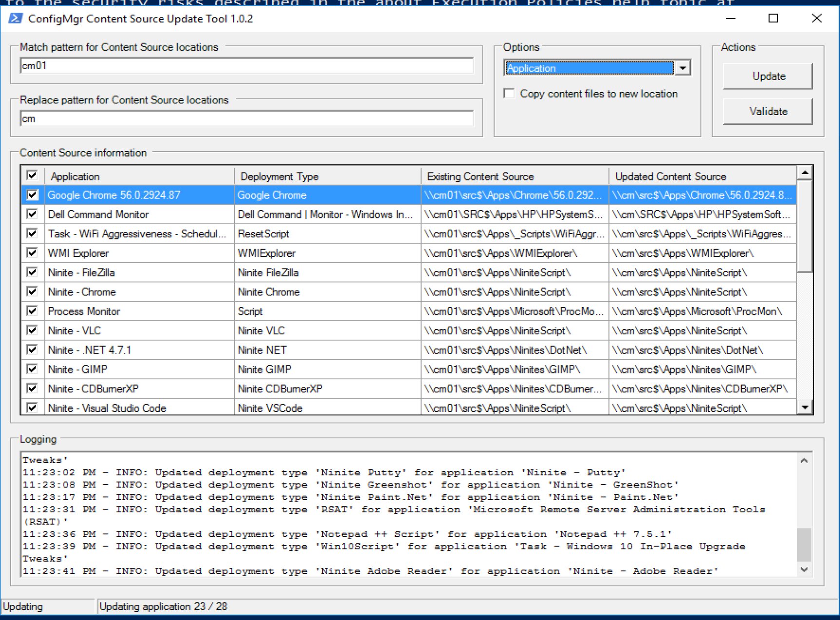840x620 pixels.
Task: Uncheck the Task - WiFi Aggressiveness row checkbox
Action: coord(32,233)
